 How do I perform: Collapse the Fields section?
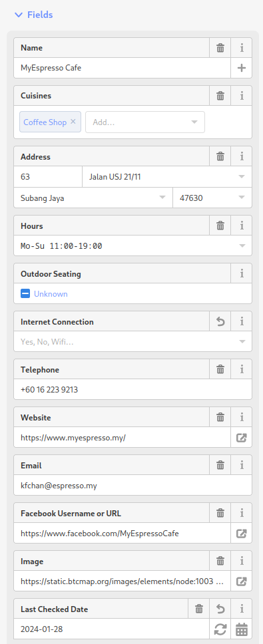[34, 15]
